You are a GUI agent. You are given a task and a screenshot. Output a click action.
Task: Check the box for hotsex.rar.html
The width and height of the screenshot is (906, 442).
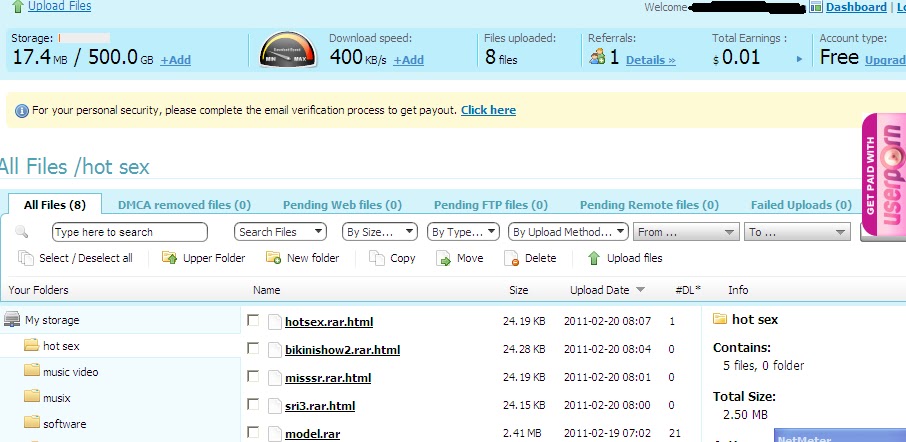click(253, 320)
